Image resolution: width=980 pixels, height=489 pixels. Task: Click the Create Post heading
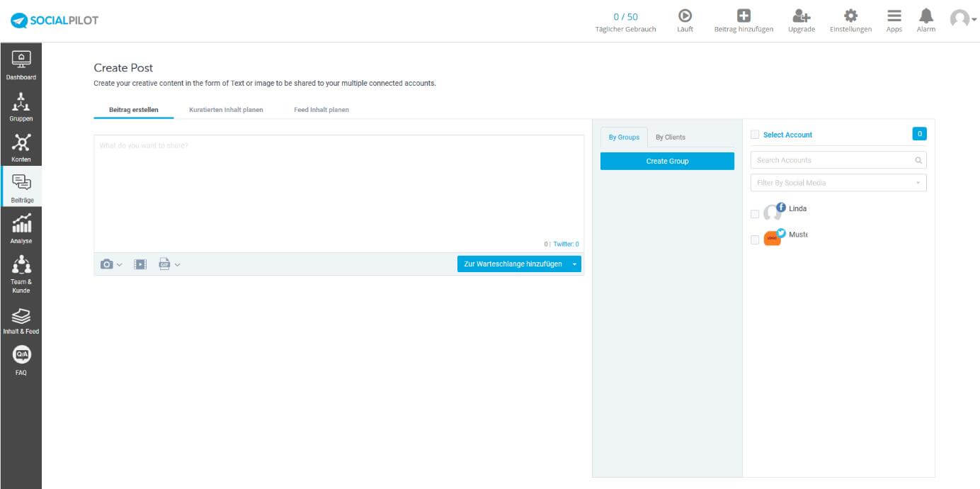[124, 68]
